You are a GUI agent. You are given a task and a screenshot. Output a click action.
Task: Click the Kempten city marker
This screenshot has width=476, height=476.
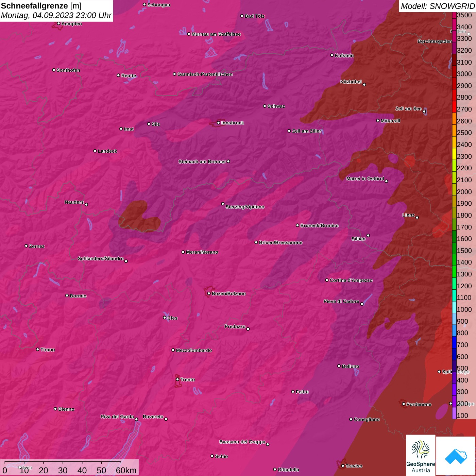[x=58, y=23]
